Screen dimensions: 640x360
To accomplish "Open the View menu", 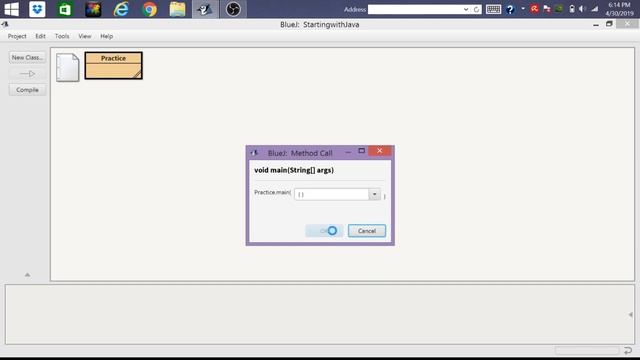I will click(85, 36).
